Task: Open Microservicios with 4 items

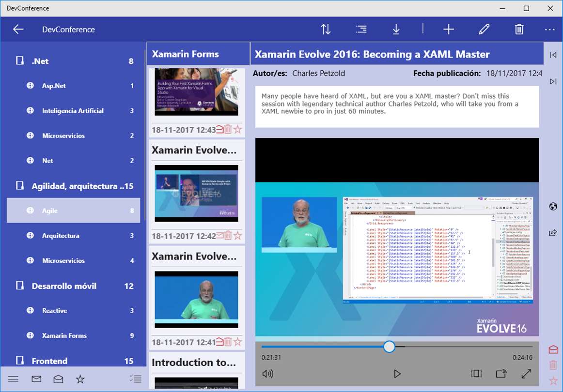Action: (74, 260)
